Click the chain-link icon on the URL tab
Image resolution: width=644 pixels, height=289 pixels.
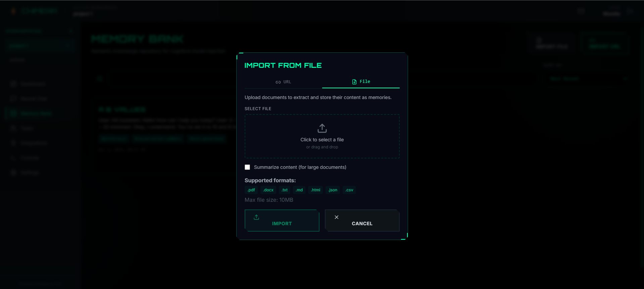(x=278, y=82)
